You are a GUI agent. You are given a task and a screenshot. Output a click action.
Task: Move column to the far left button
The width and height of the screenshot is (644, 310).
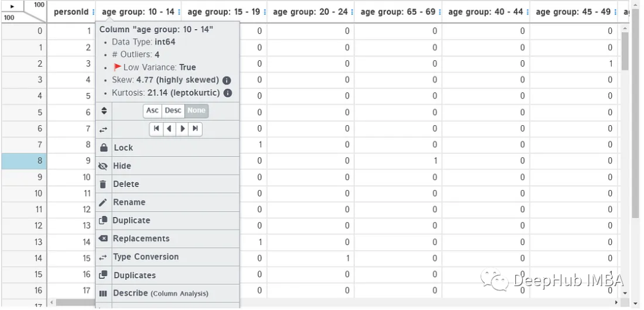156,129
